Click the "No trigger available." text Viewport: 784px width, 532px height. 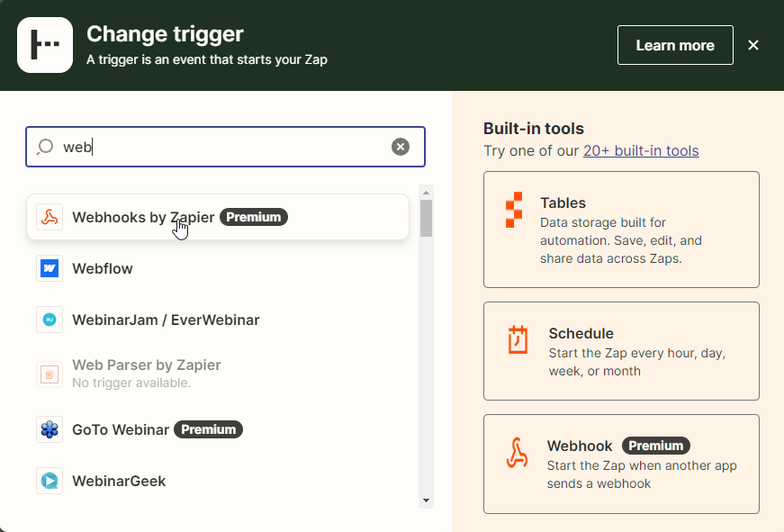tap(131, 383)
